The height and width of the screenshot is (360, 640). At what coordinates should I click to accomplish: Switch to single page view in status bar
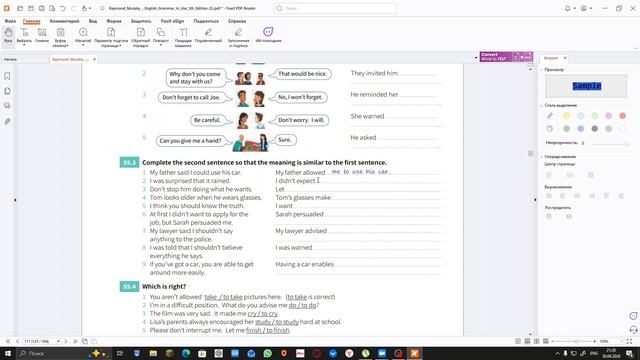[x=518, y=341]
